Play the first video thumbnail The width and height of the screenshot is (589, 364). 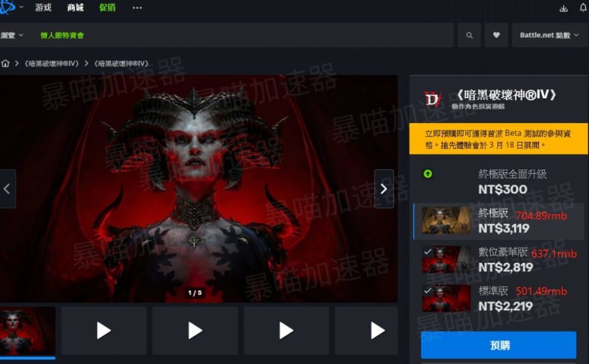[104, 330]
